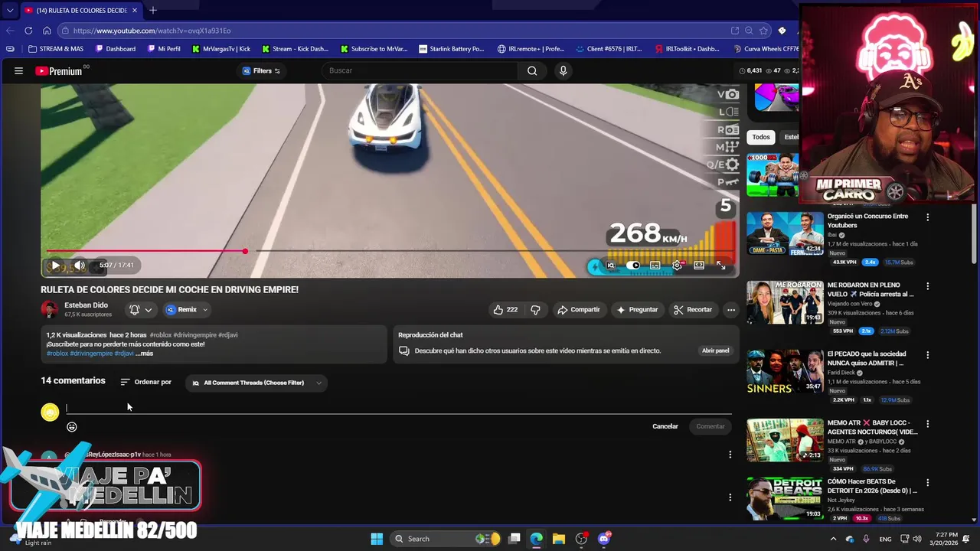Cancel the comment with Cancelar

coord(665,426)
